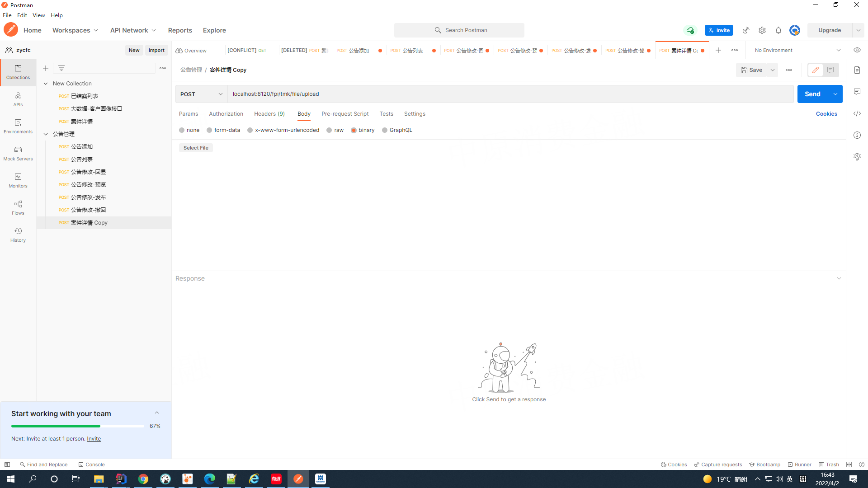Expand the Save button dropdown arrow

(x=773, y=70)
